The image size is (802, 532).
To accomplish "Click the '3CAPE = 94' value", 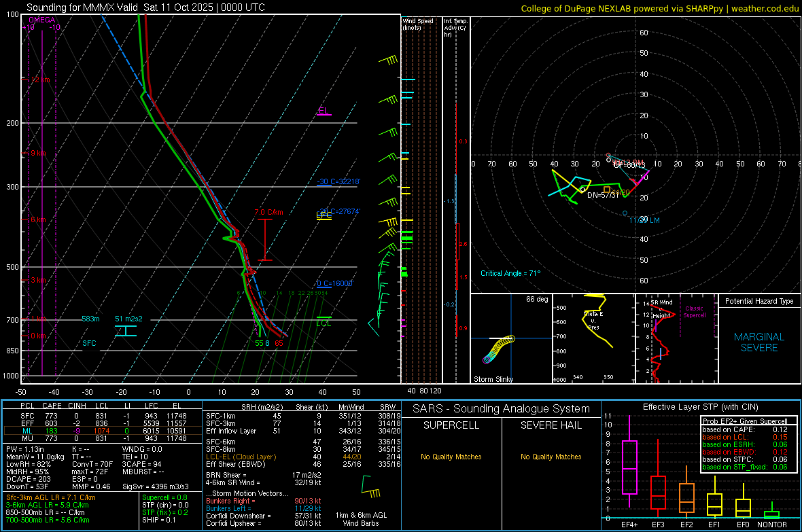I will (x=141, y=464).
